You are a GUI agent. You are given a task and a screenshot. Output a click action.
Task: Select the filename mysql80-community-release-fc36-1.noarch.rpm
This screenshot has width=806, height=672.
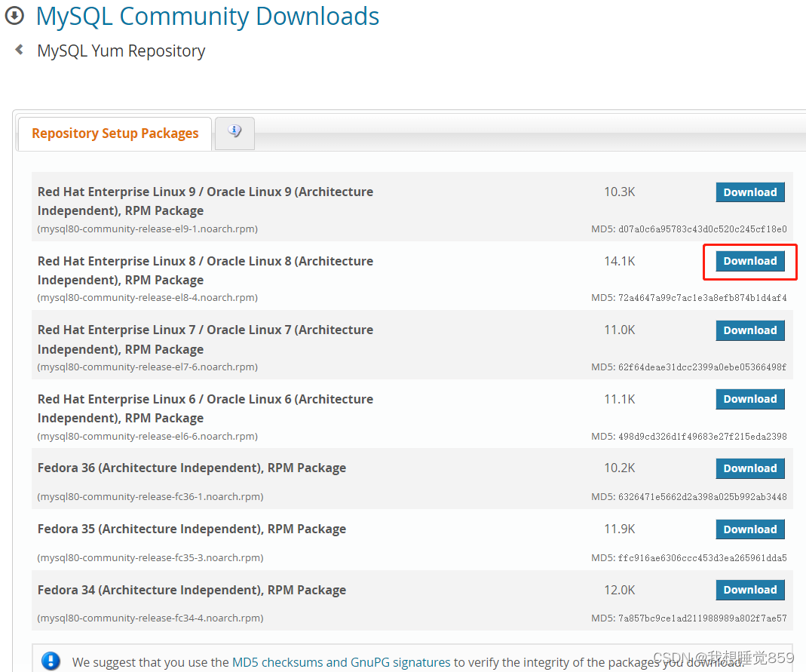(150, 497)
